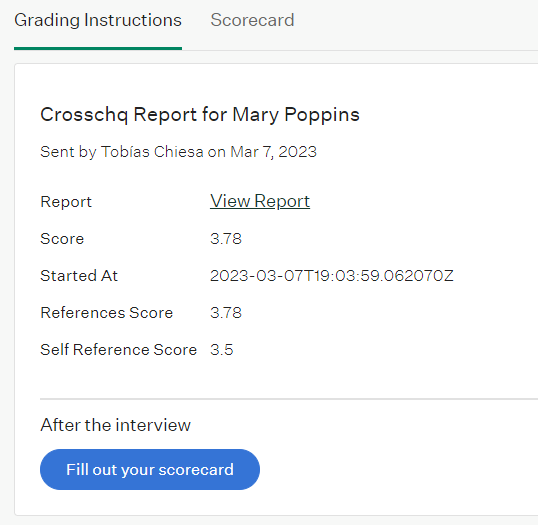Viewport: 538px width, 525px height.
Task: Switch to the Scorecard tab
Action: [x=252, y=20]
